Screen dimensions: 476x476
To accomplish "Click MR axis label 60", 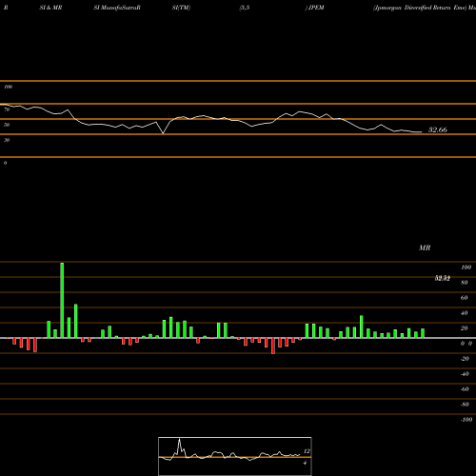I will [464, 298].
